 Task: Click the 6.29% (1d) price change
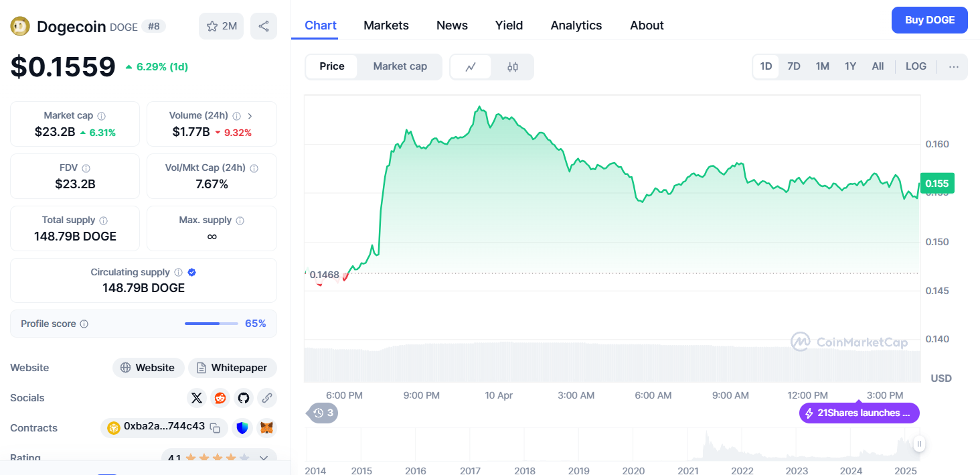[x=157, y=67]
